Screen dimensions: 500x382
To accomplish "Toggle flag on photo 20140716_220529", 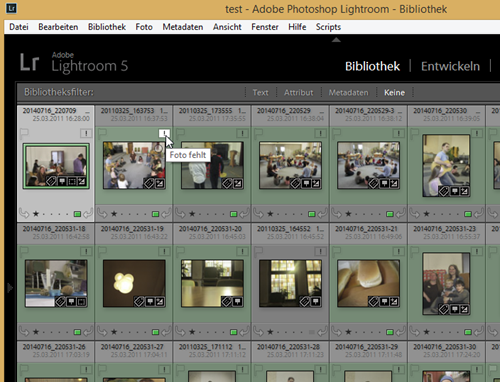I will click(258, 133).
